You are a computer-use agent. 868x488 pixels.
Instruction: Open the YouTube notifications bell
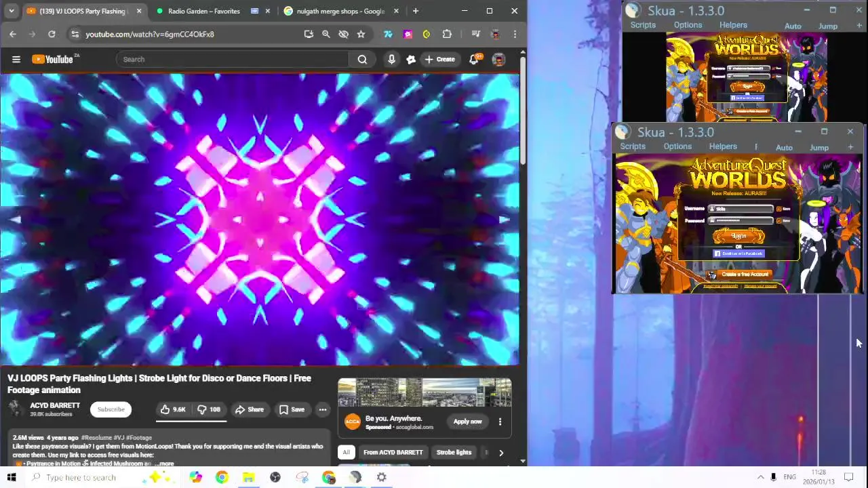(x=474, y=59)
